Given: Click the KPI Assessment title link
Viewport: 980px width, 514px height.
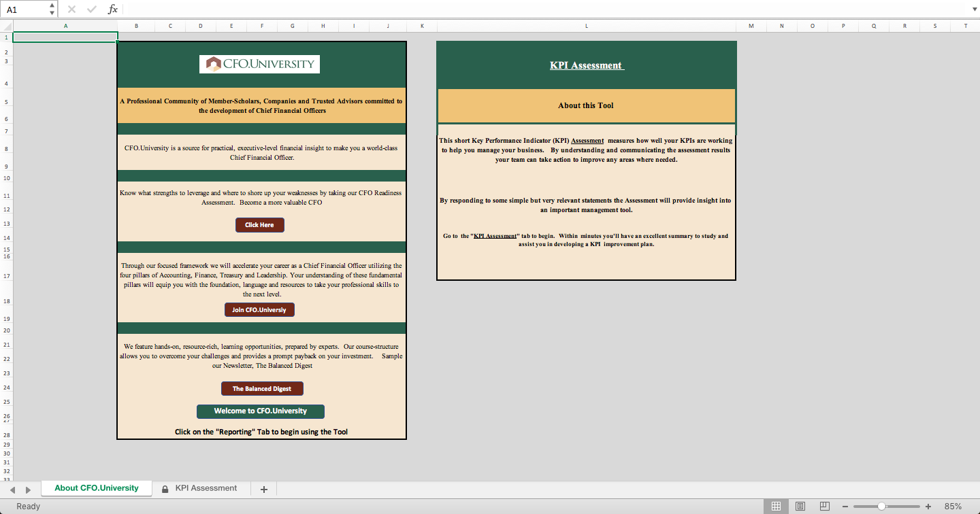Looking at the screenshot, I should pyautogui.click(x=587, y=65).
